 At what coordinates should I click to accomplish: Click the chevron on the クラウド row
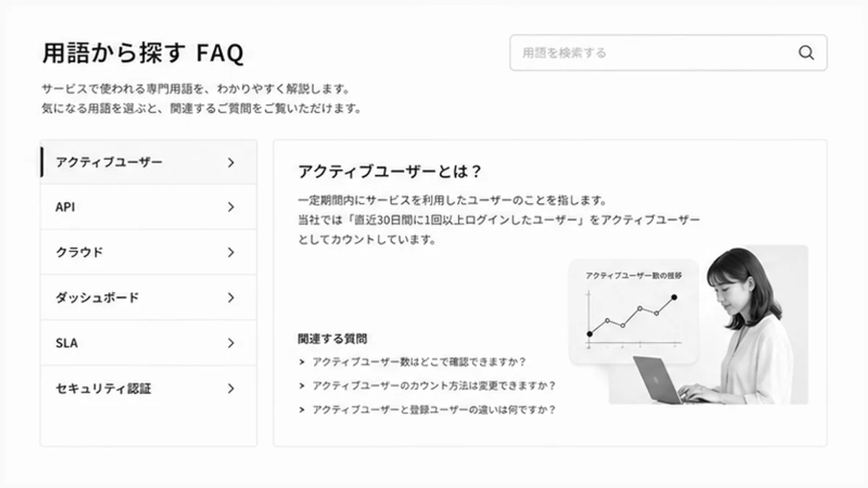click(x=231, y=252)
